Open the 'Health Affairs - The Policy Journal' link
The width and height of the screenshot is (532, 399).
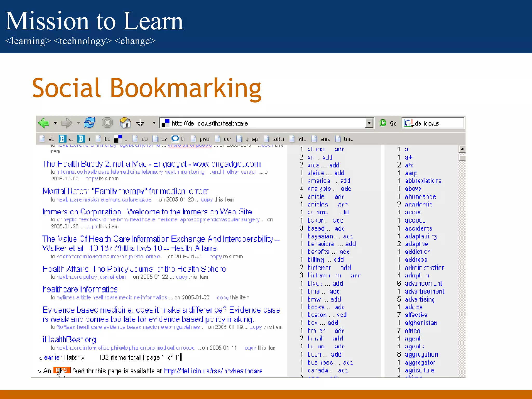tap(134, 269)
